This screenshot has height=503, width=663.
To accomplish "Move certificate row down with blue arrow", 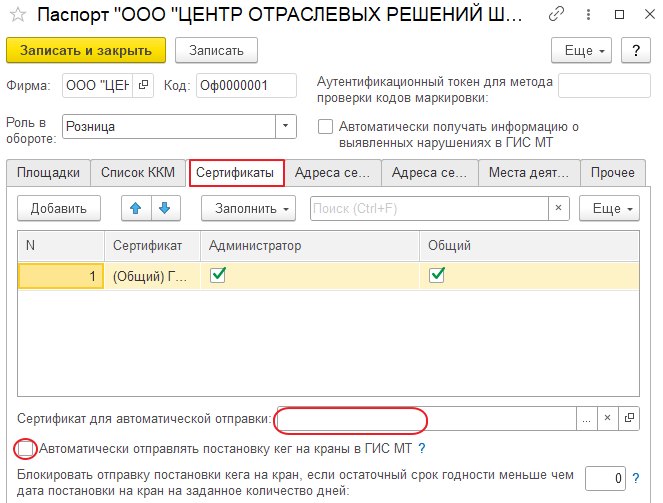I will (x=165, y=208).
